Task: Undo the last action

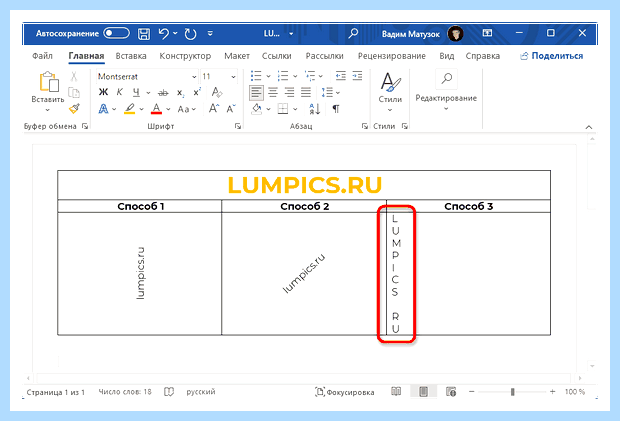Action: pyautogui.click(x=164, y=34)
